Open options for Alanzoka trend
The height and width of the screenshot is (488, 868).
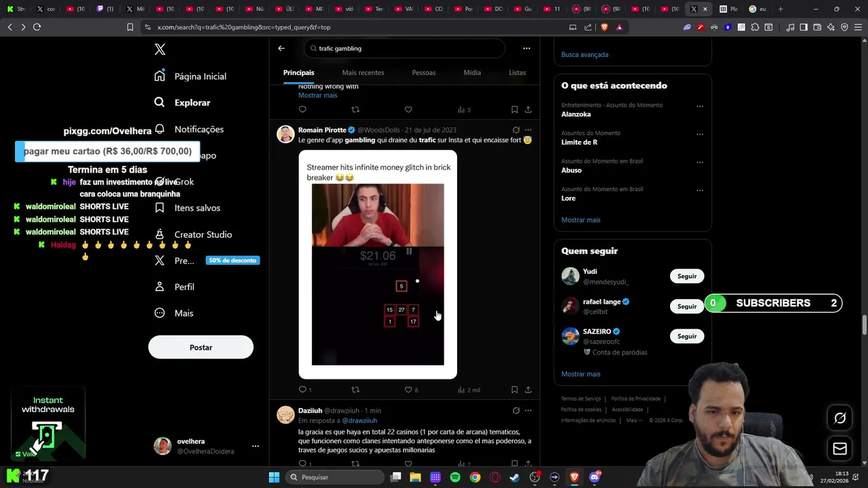tap(700, 106)
